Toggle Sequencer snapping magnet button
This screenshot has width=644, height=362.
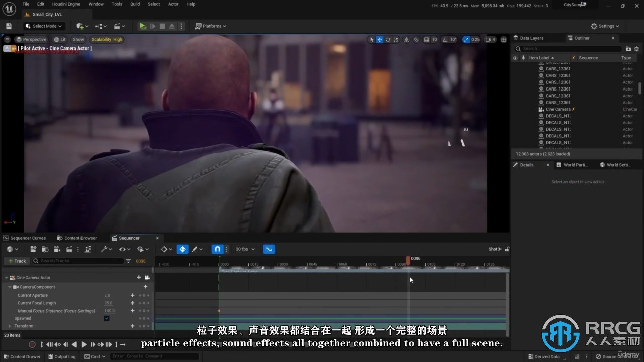pos(217,249)
